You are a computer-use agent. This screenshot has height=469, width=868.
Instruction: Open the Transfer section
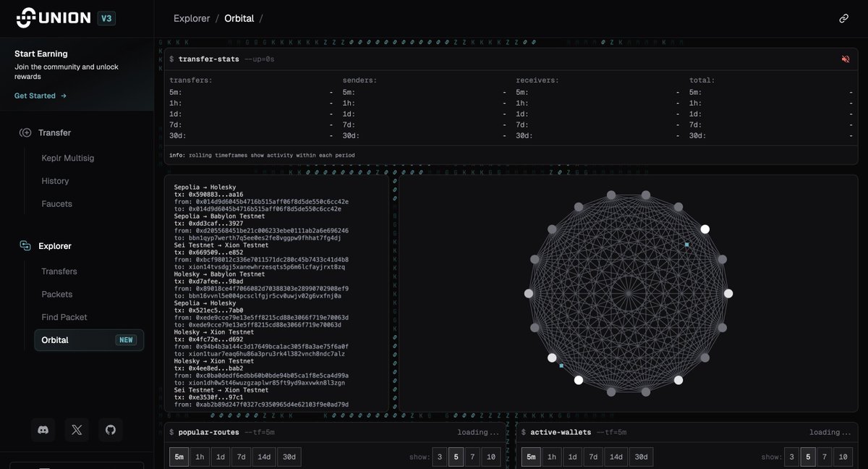coord(54,132)
